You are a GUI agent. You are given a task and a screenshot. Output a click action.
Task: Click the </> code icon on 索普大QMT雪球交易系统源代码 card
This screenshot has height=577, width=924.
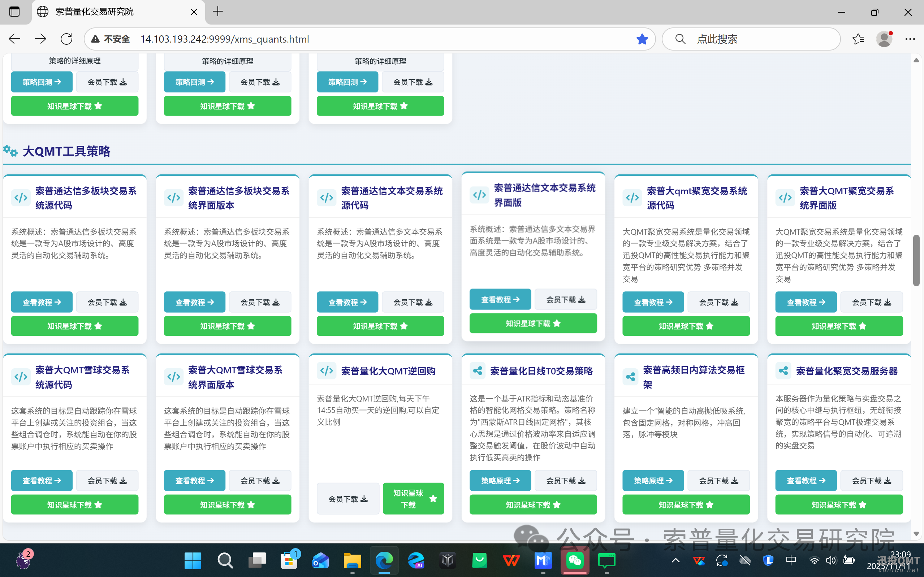pos(21,376)
